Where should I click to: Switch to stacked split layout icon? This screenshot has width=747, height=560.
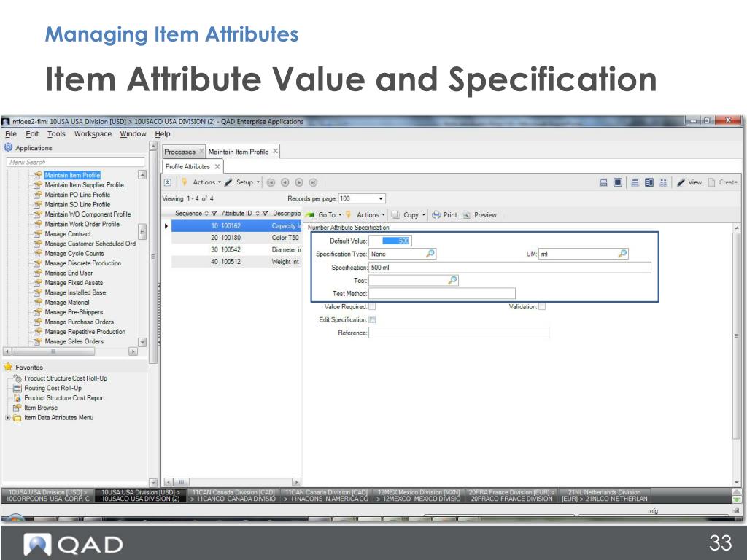[603, 182]
